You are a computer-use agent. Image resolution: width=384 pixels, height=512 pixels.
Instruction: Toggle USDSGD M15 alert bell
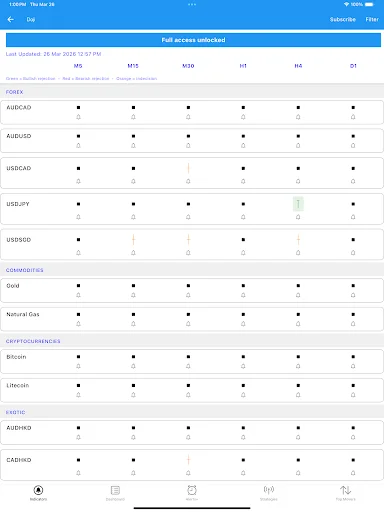click(133, 253)
